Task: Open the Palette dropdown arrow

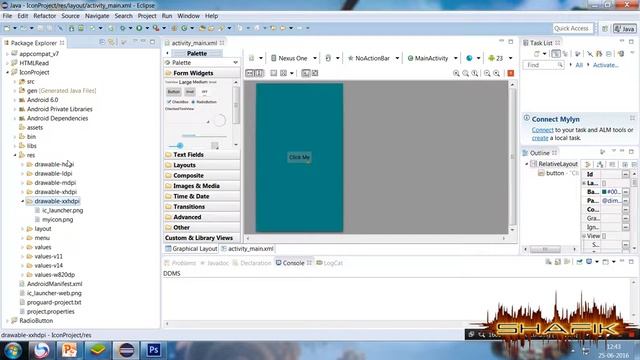Action: (x=236, y=63)
